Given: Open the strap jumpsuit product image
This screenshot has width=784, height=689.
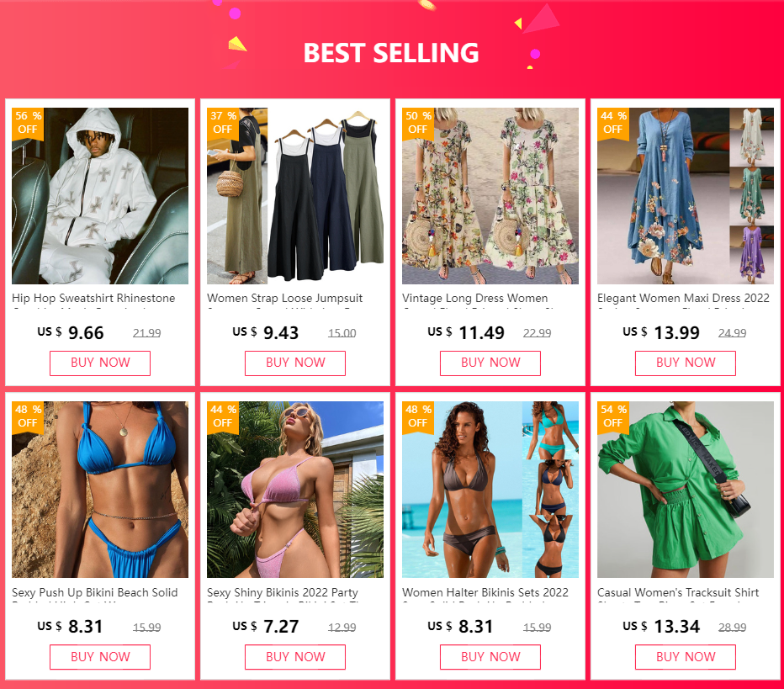Looking at the screenshot, I should click(x=295, y=196).
